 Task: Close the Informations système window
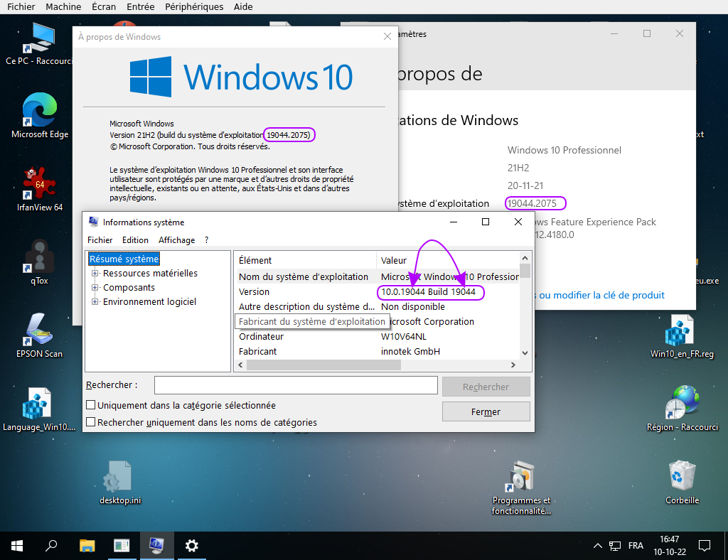[518, 222]
